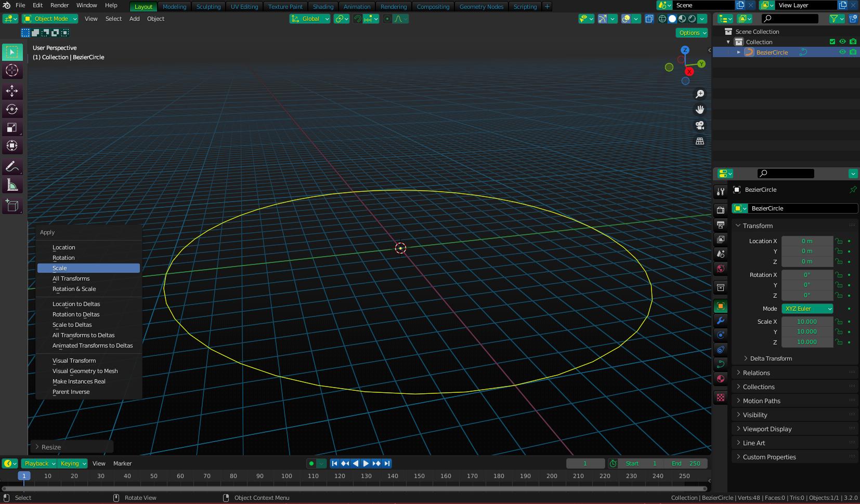Lock the Location X value
The width and height of the screenshot is (860, 504).
click(x=839, y=241)
